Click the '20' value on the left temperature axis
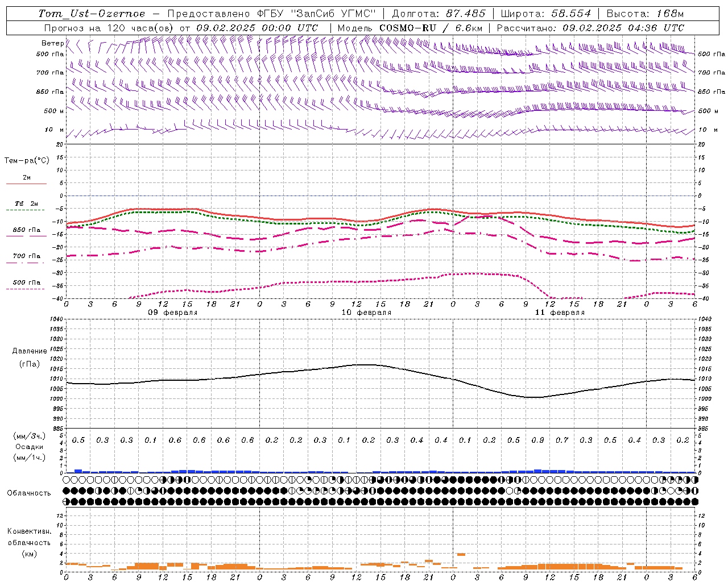Screen dimensions: 728x582 tap(59, 144)
